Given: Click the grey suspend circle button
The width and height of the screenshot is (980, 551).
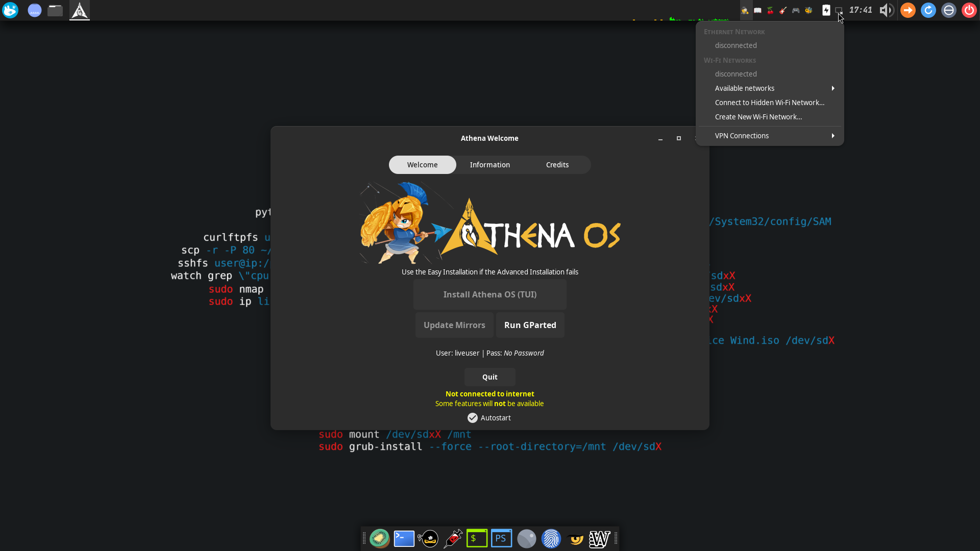Looking at the screenshot, I should (949, 10).
